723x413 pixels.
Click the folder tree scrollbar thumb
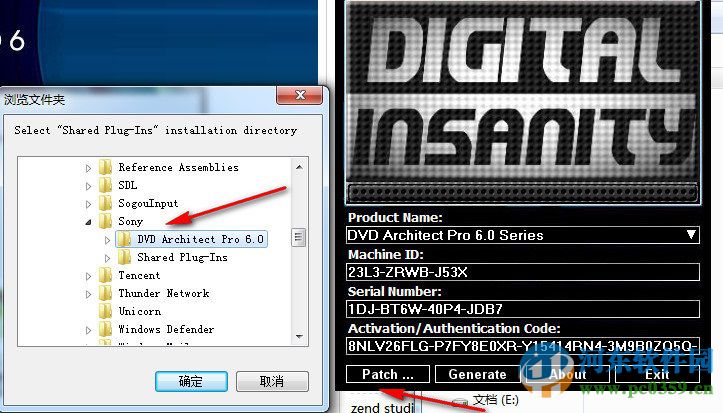click(299, 238)
